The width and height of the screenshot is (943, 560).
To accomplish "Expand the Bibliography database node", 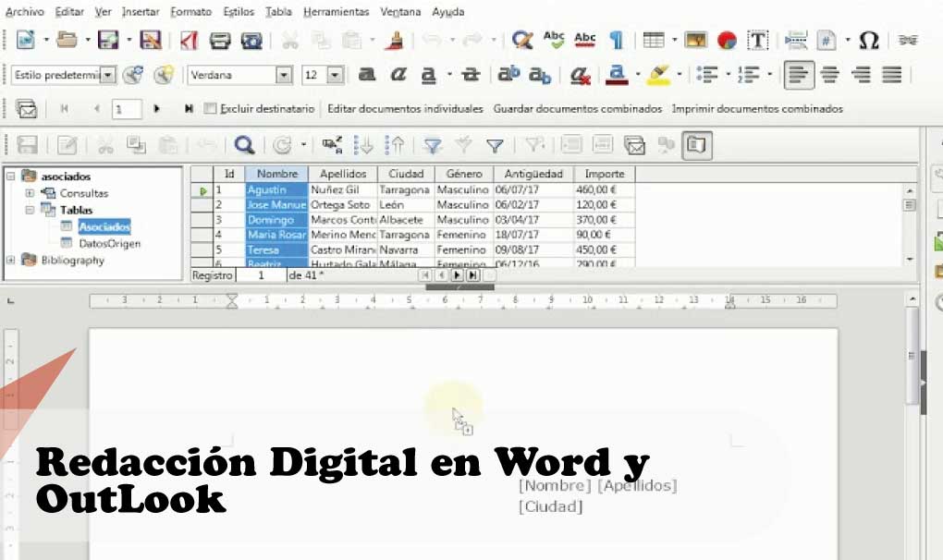I will point(11,260).
